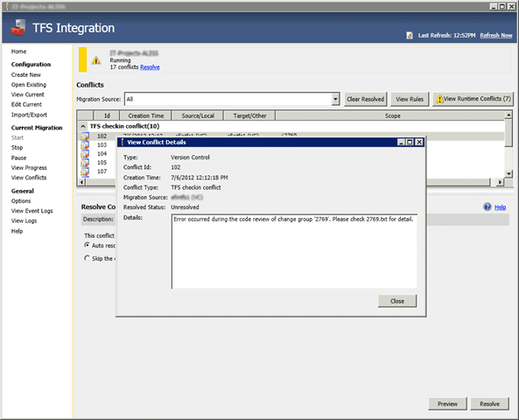The image size is (519, 420).
Task: Click the conflict icon for row 107
Action: (x=85, y=171)
